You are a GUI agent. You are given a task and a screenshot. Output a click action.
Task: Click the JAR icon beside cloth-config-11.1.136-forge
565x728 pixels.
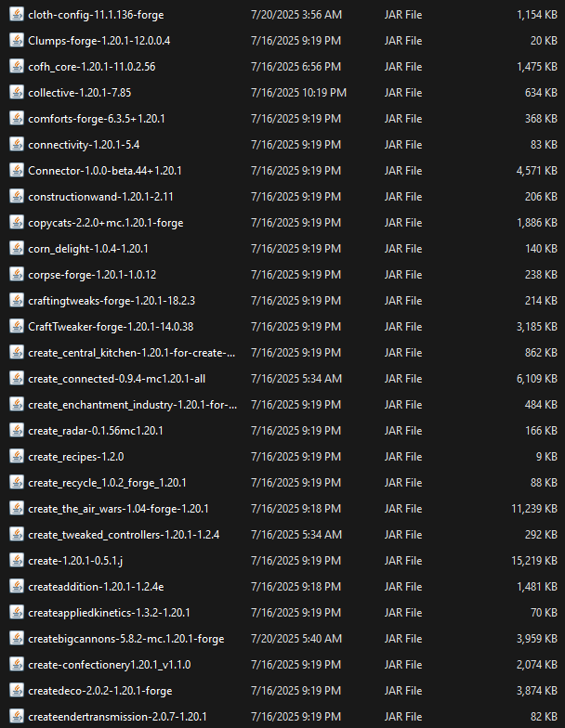click(x=17, y=15)
